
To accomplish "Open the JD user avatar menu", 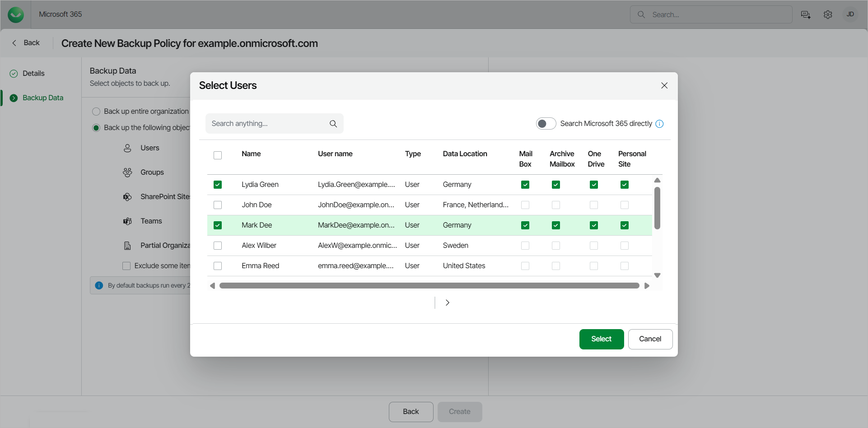I will pos(850,14).
